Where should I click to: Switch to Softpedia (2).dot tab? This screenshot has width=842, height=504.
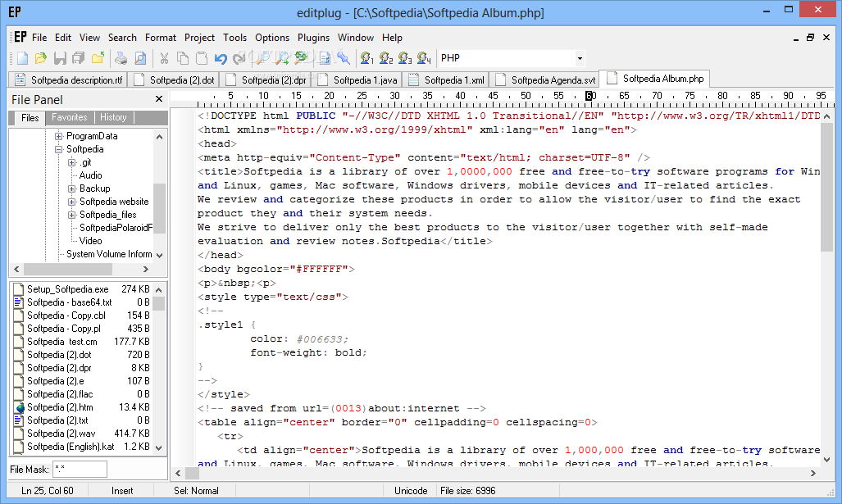point(174,80)
